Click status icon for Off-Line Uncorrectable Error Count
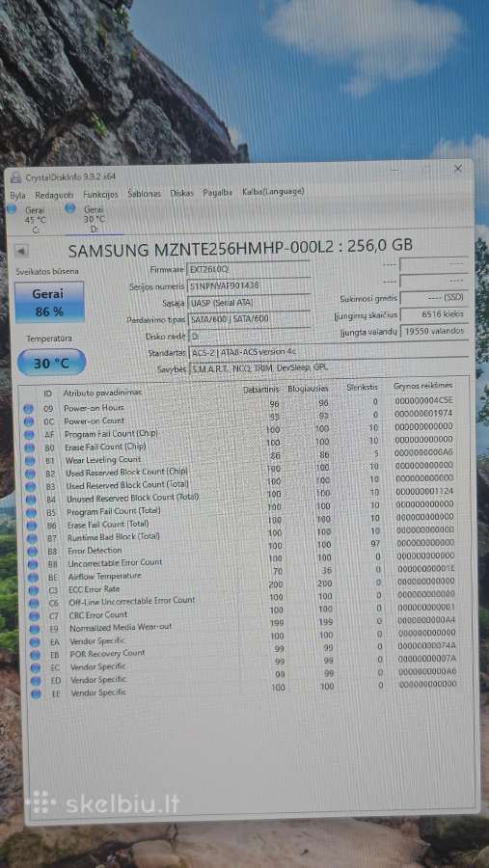The width and height of the screenshot is (489, 868). (x=35, y=604)
